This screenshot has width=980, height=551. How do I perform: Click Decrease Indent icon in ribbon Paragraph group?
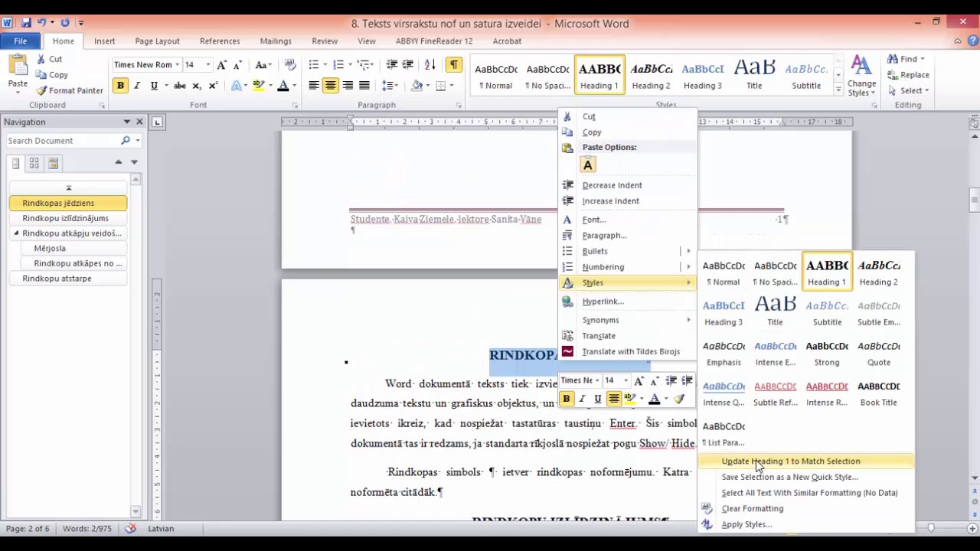tap(392, 65)
